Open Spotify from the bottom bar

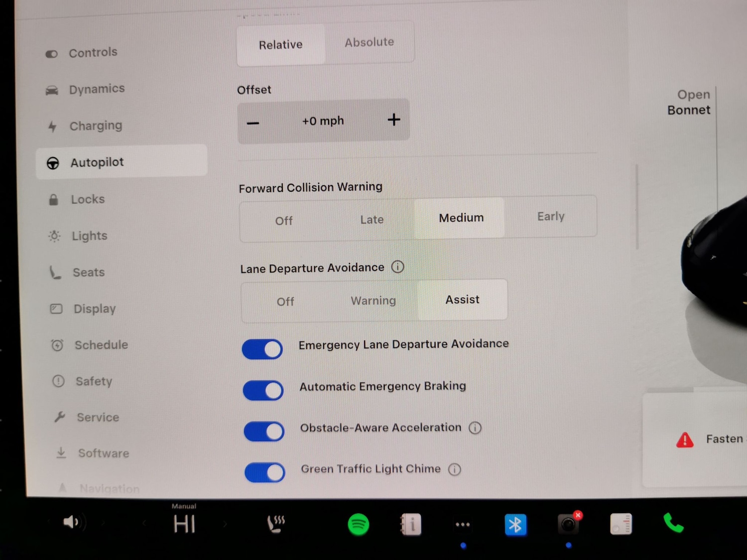(358, 524)
